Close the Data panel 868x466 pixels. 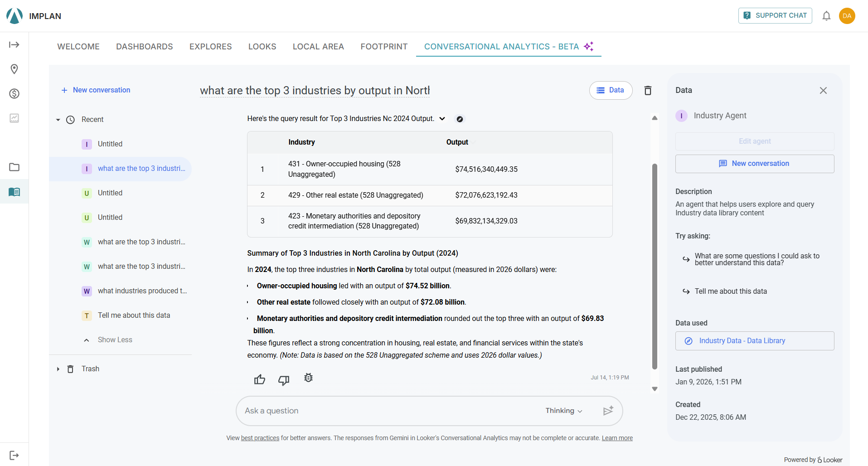(x=823, y=90)
